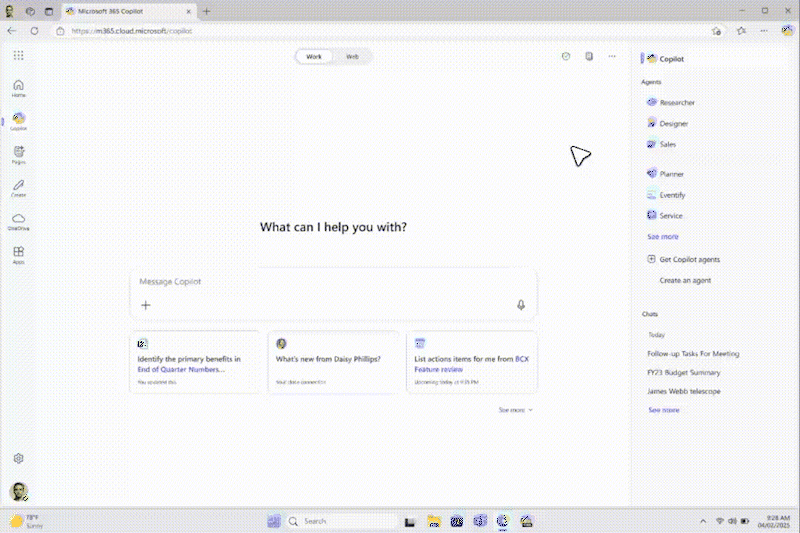Click the weather widget on taskbar
Image resolution: width=800 pixels, height=533 pixels.
coord(28,521)
